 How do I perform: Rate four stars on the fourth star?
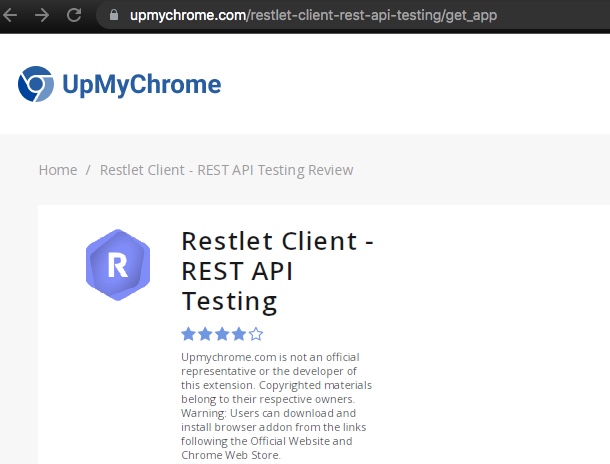[x=239, y=334]
